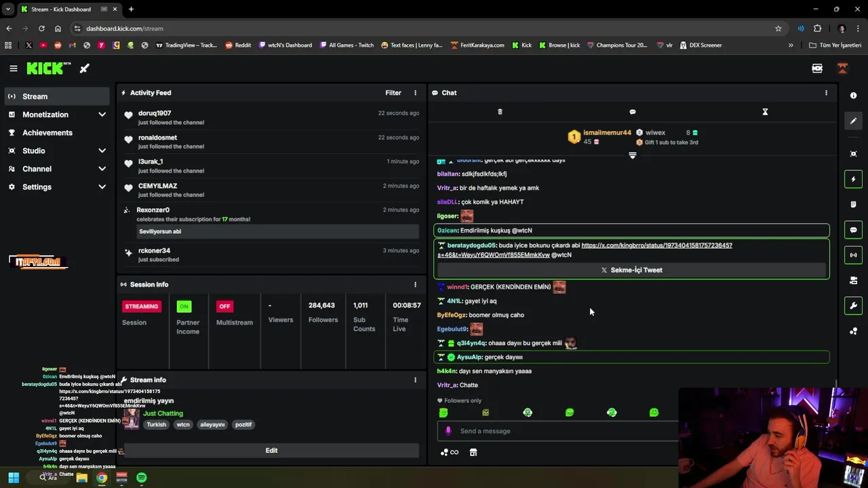
Task: Click the first green emote in quick bar
Action: click(x=443, y=413)
